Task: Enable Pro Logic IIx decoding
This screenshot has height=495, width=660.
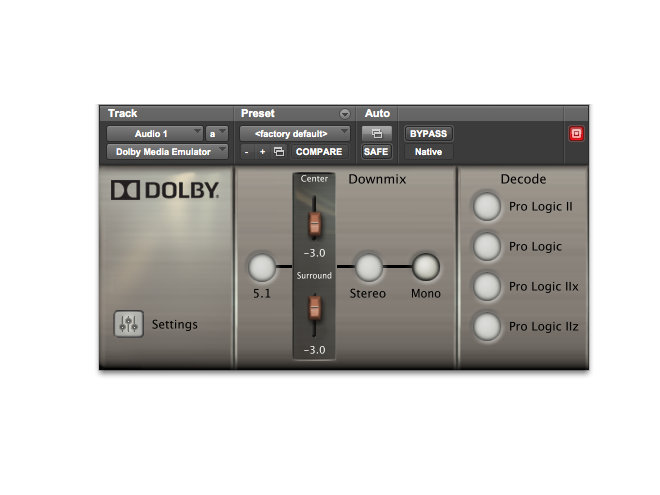Action: coord(487,287)
